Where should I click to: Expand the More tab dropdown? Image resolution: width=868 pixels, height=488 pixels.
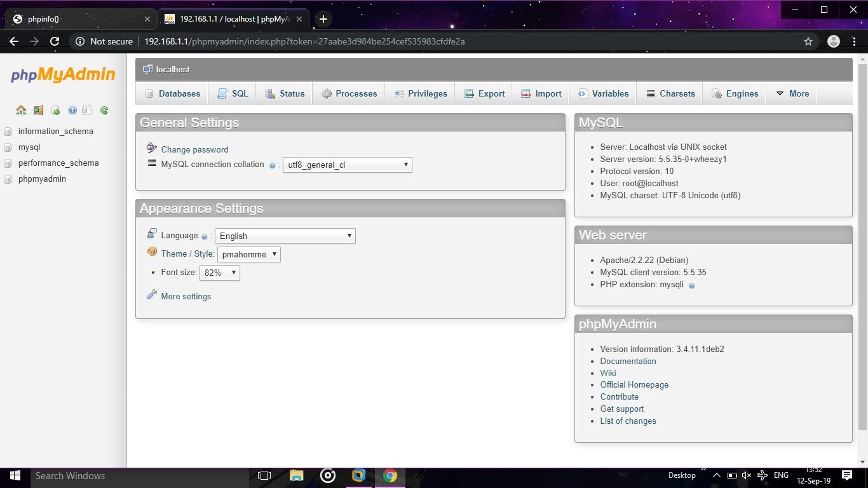[792, 93]
